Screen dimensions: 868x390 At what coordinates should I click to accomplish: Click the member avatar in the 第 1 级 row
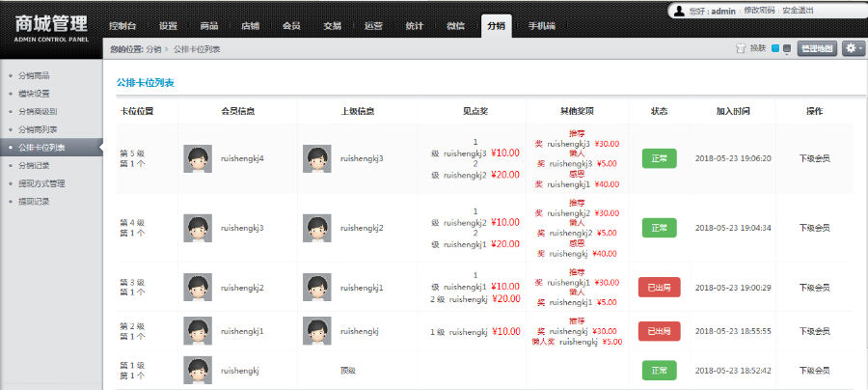(198, 370)
